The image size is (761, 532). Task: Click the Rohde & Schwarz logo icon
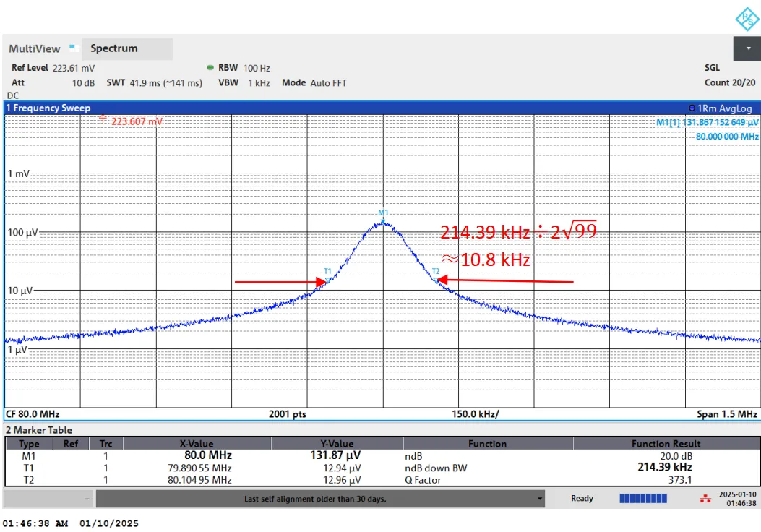click(745, 18)
